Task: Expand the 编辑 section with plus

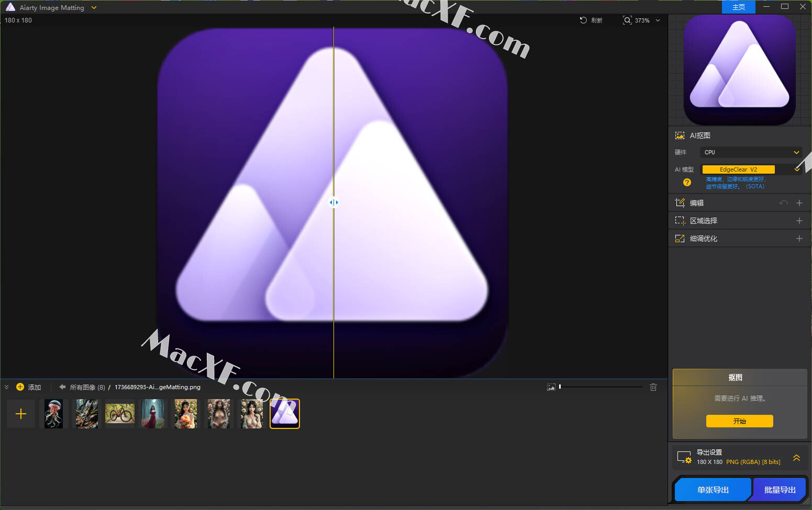Action: click(x=799, y=203)
